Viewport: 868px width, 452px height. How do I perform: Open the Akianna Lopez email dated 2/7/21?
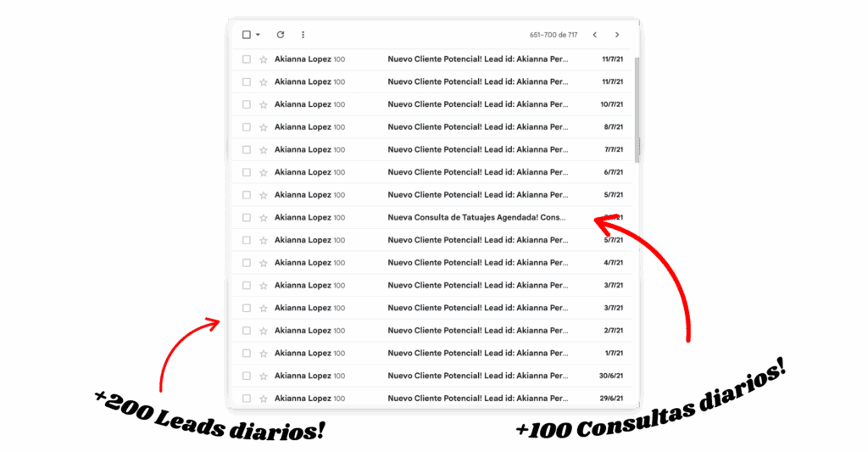click(x=476, y=331)
